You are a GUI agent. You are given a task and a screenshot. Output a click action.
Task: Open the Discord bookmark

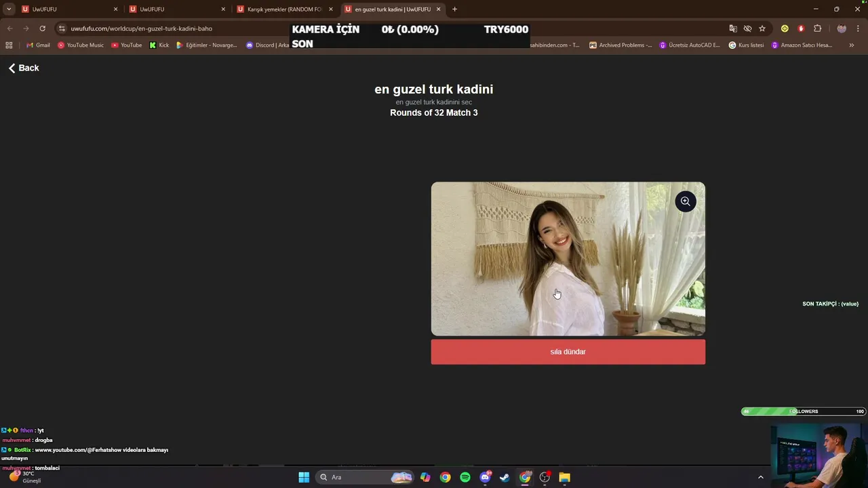(268, 45)
